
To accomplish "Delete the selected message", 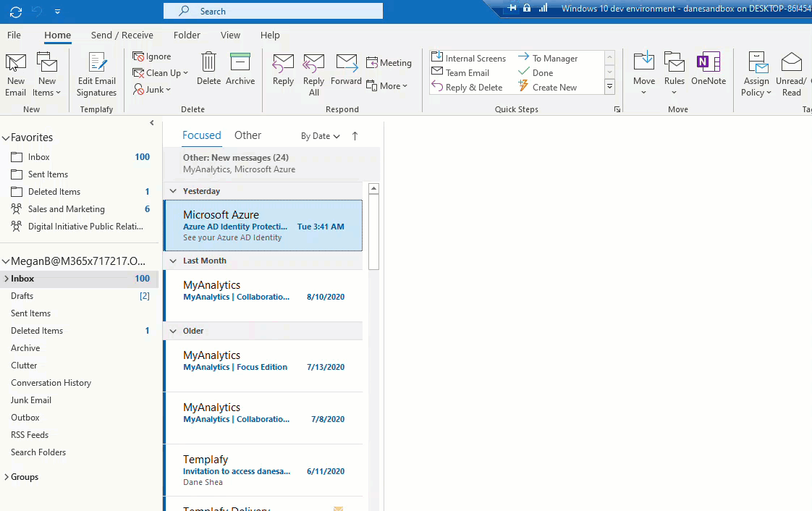I will click(x=208, y=69).
